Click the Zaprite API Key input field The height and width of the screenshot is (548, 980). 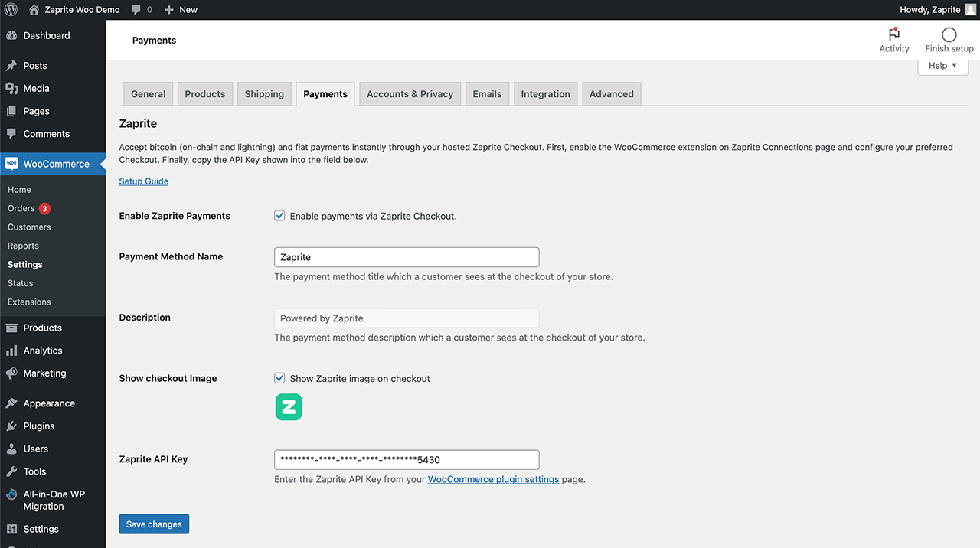pyautogui.click(x=407, y=459)
